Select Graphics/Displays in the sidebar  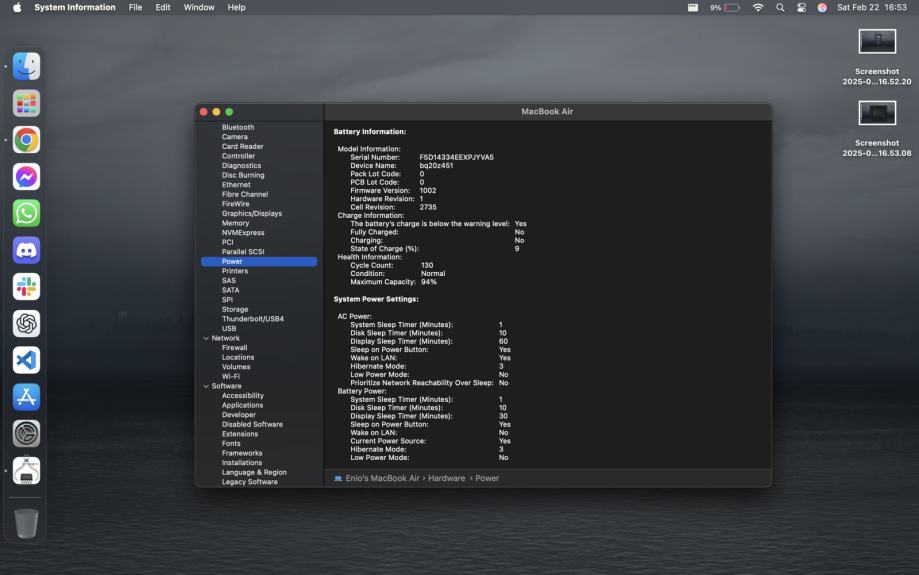(252, 213)
